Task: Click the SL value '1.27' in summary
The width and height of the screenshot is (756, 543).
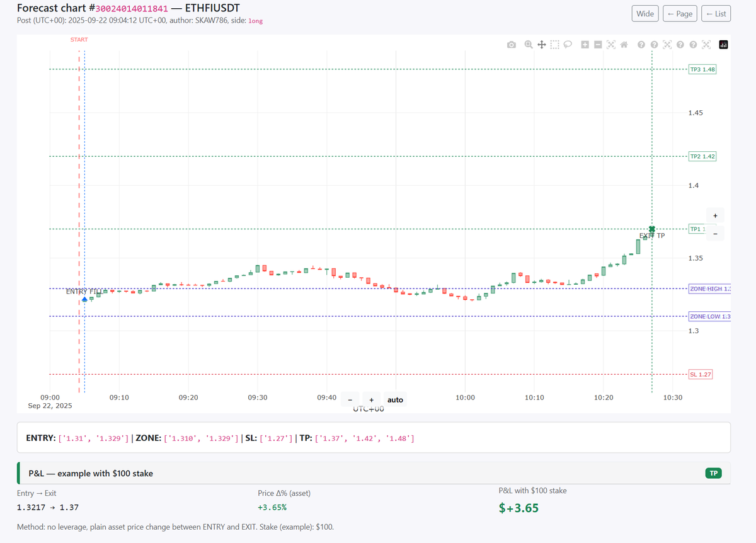Action: pos(277,438)
